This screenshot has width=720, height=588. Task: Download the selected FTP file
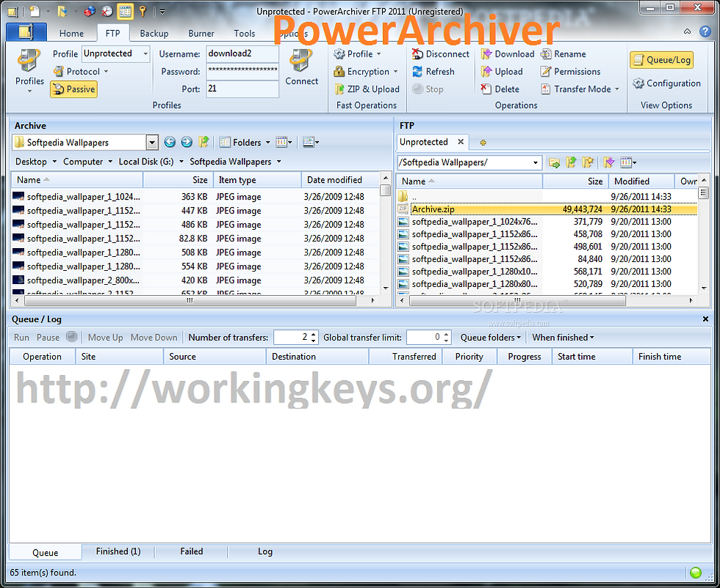pos(508,54)
